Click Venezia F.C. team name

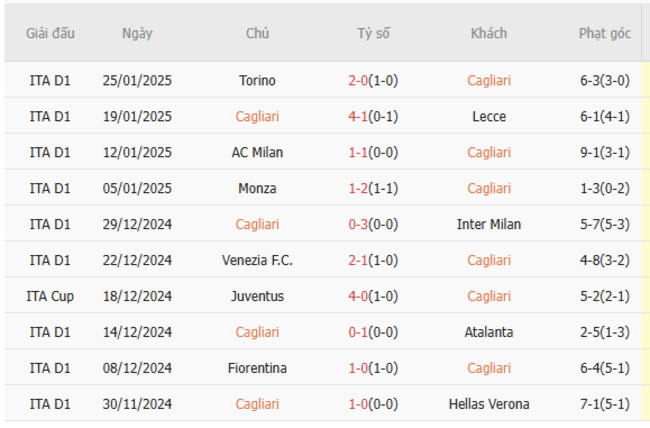click(257, 260)
